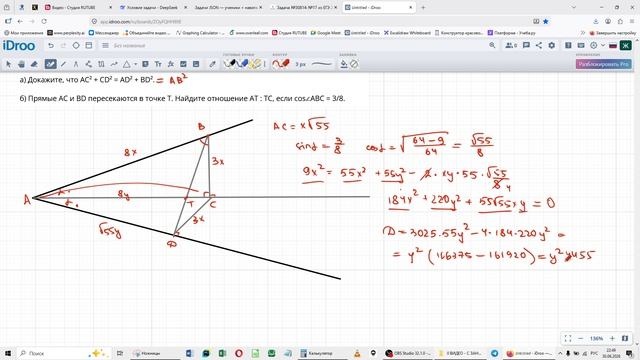This screenshot has height=360, width=640.
Task: Bookmark this page with the star
Action: point(546,21)
